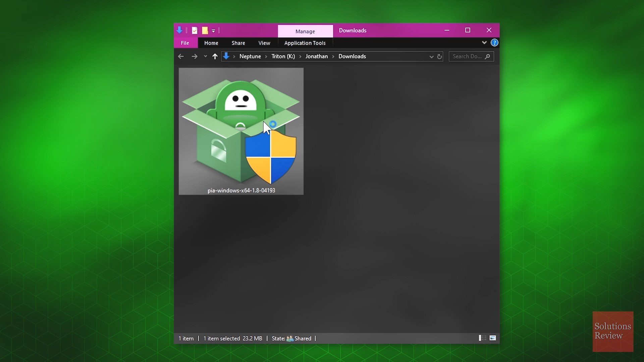644x362 pixels.
Task: Click the Manage ribbon tab
Action: pyautogui.click(x=305, y=31)
